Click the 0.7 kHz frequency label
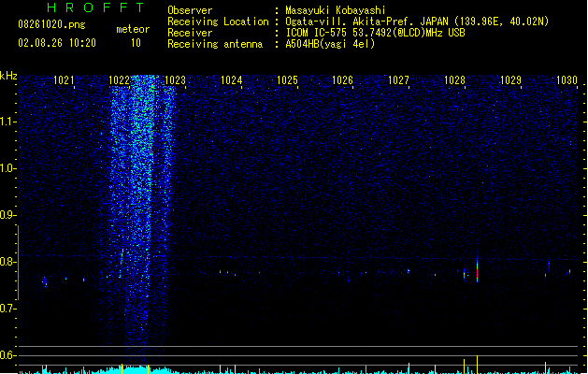The height and width of the screenshot is (374, 588). point(7,309)
